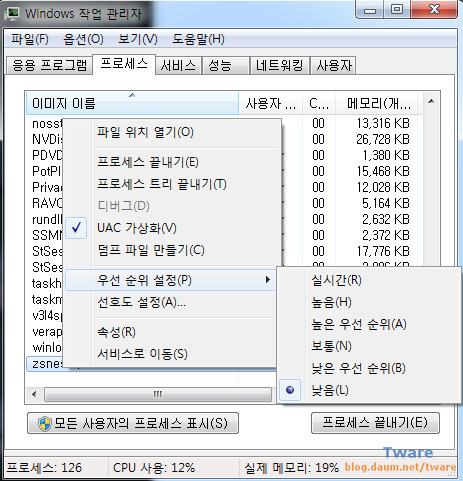Switch to 서비스 tab

coord(178,65)
